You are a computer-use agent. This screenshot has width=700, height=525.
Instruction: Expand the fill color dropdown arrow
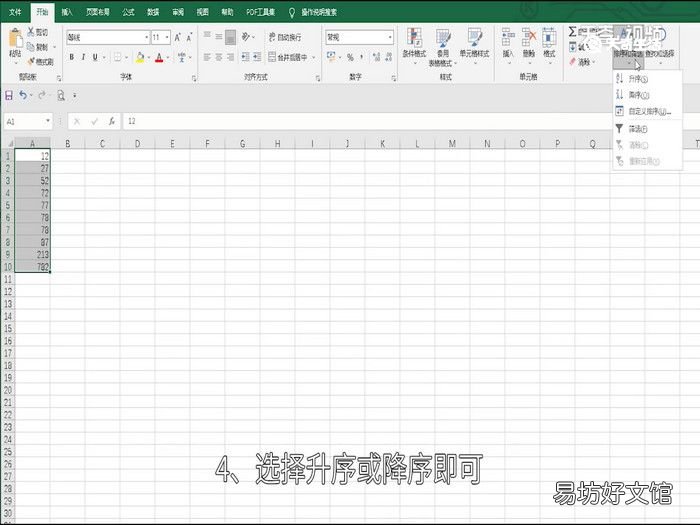(x=149, y=57)
